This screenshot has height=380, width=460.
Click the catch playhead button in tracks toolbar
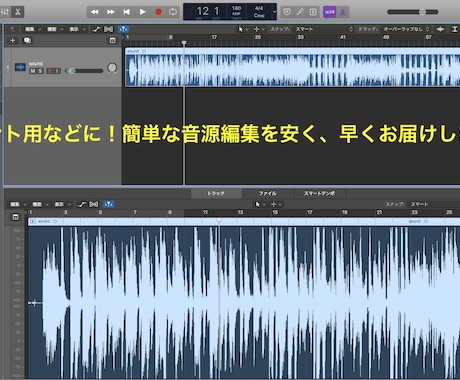click(123, 29)
